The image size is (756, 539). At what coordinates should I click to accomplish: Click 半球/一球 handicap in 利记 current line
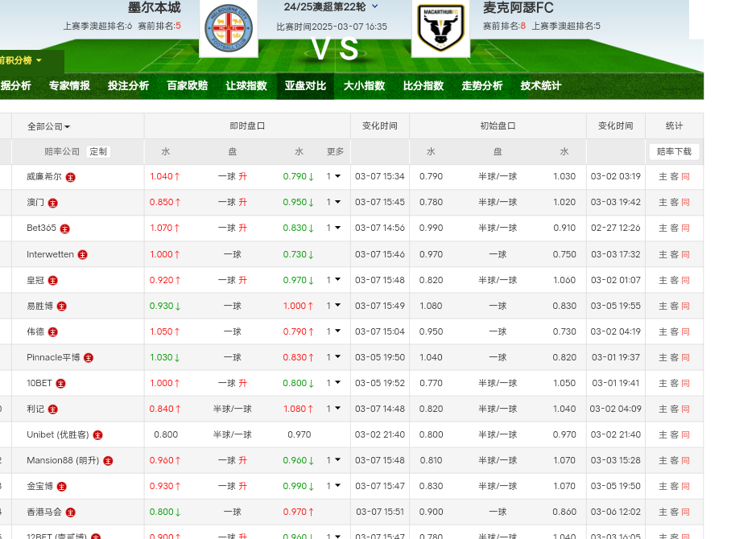click(x=233, y=409)
